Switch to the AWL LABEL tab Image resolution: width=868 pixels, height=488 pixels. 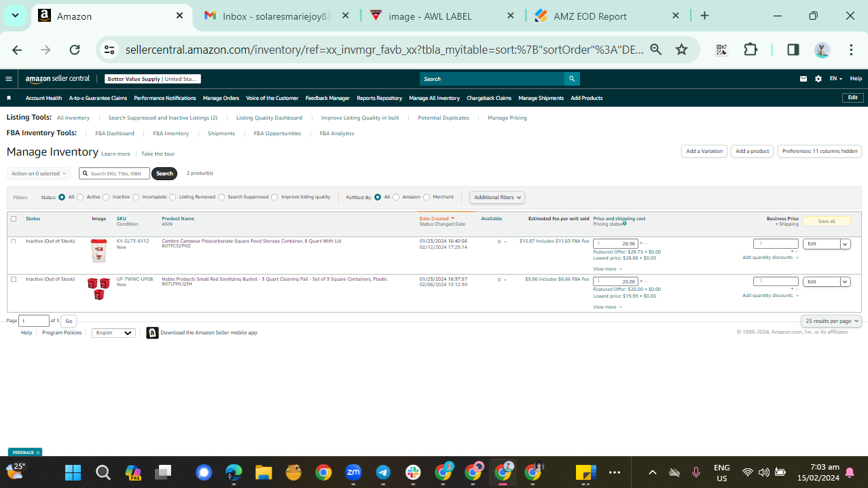(441, 16)
